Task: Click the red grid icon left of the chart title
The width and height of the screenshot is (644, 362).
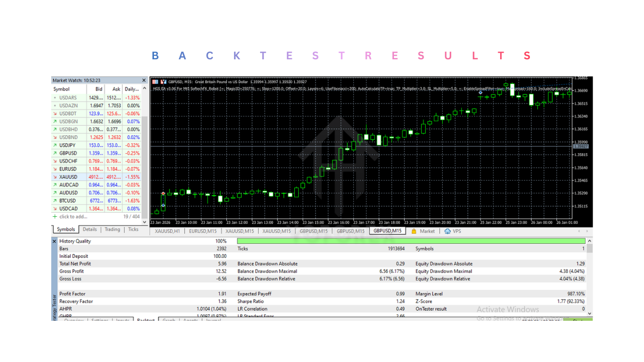Action: tap(156, 81)
